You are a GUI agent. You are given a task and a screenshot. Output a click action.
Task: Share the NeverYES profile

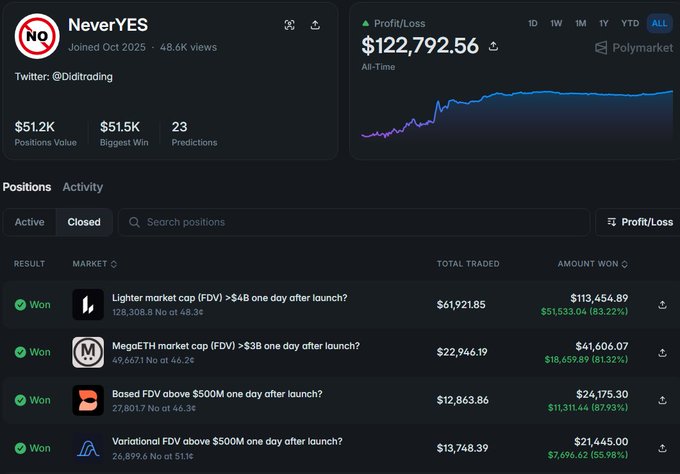pos(315,25)
